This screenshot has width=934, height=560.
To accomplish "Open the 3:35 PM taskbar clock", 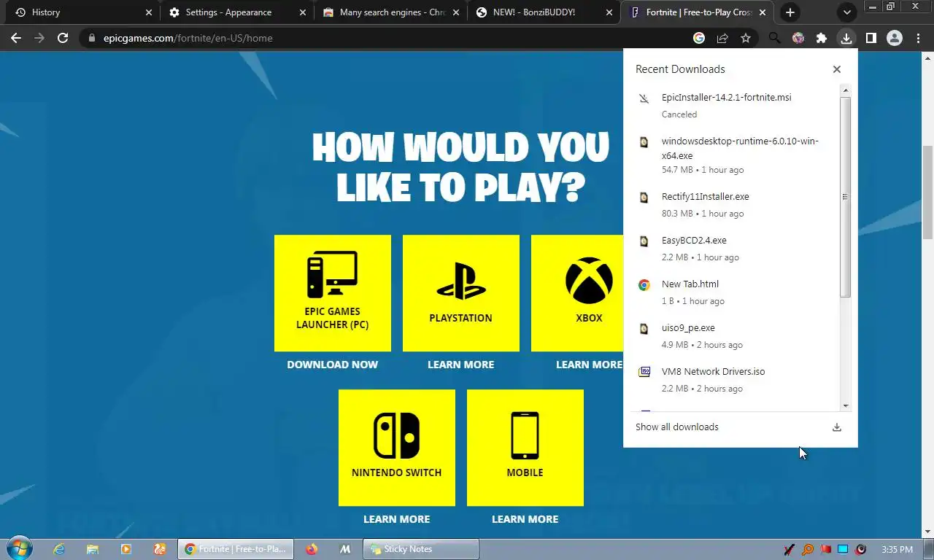I will (x=897, y=549).
